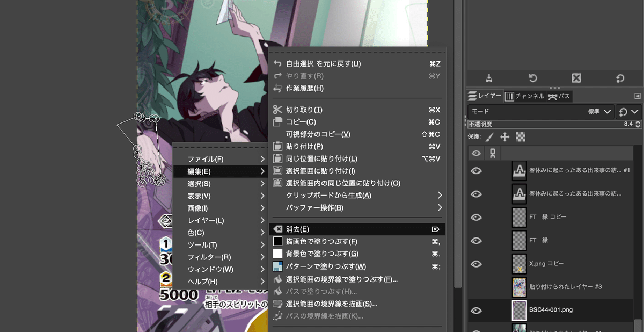The height and width of the screenshot is (332, 644).
Task: Click the foreground color swatch in 描画色で塗りつぶす
Action: coord(277,241)
